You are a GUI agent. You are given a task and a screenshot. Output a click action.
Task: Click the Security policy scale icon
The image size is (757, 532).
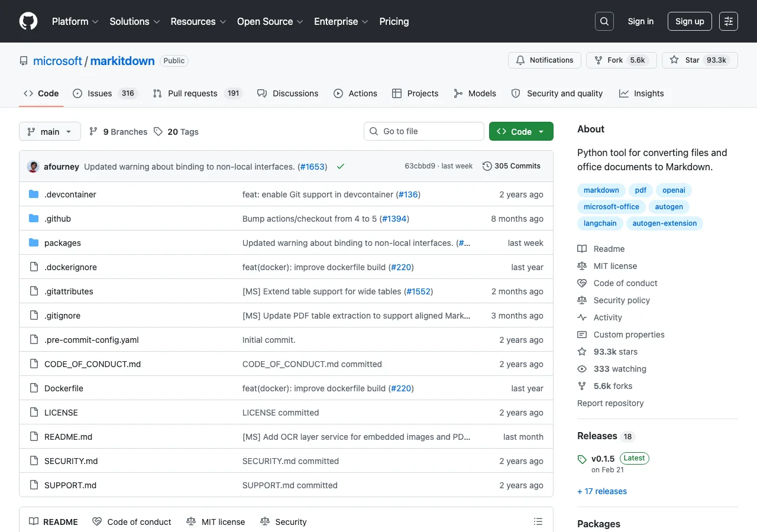tap(582, 300)
